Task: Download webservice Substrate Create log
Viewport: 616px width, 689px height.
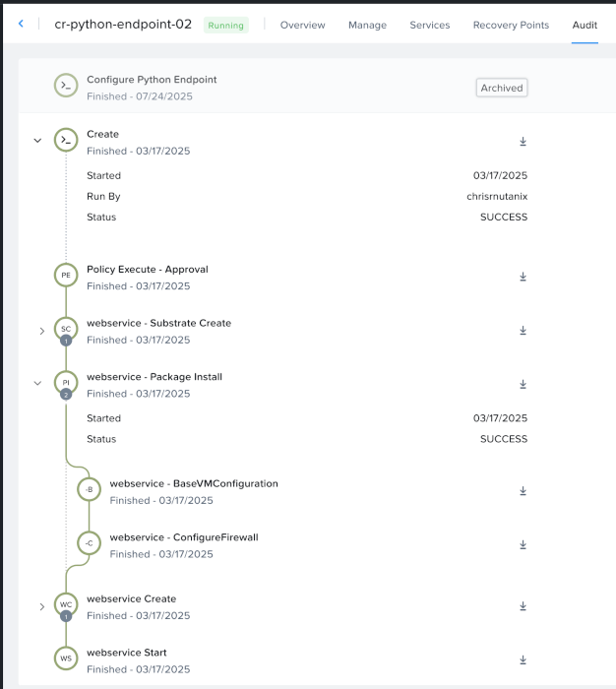Action: pos(523,331)
